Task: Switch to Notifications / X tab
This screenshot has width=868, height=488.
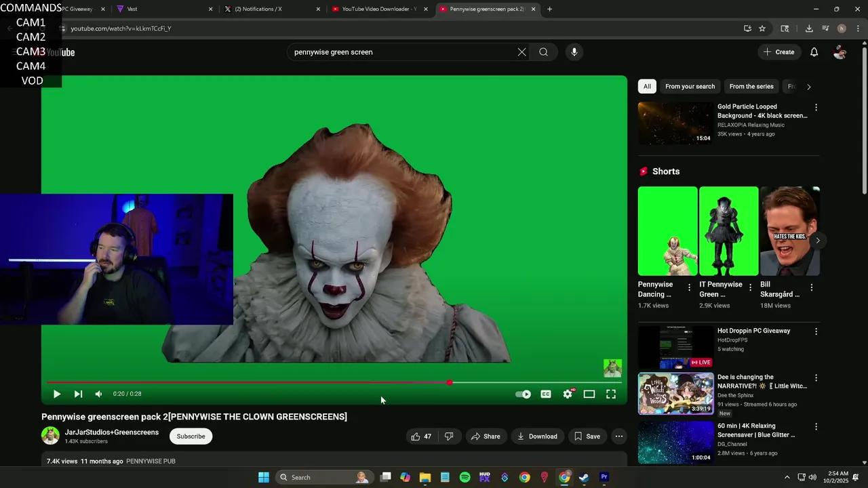Action: point(271,9)
